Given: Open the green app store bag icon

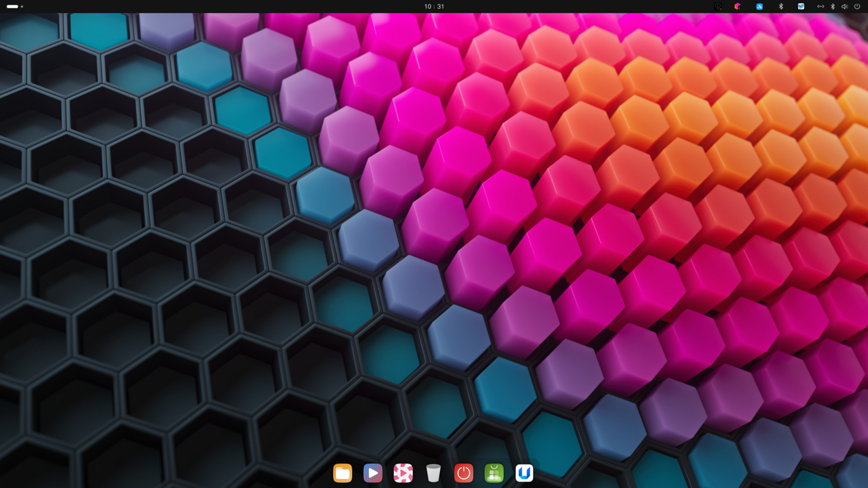Looking at the screenshot, I should point(494,473).
